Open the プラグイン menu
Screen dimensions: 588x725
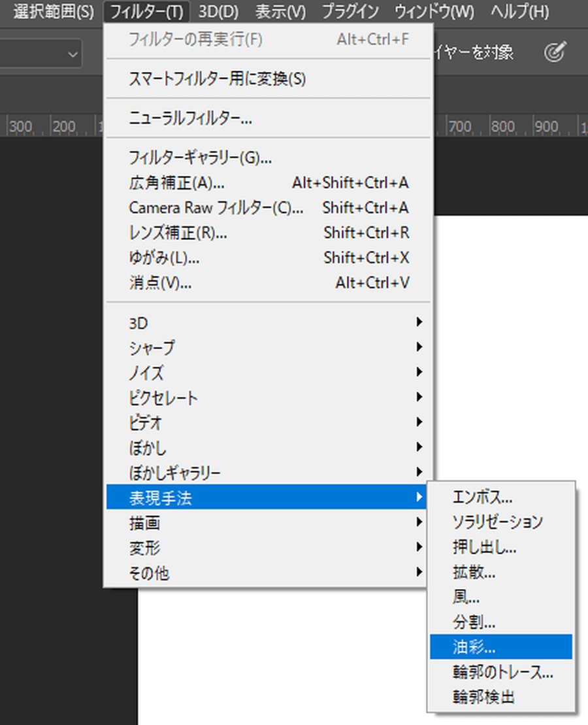pos(350,12)
